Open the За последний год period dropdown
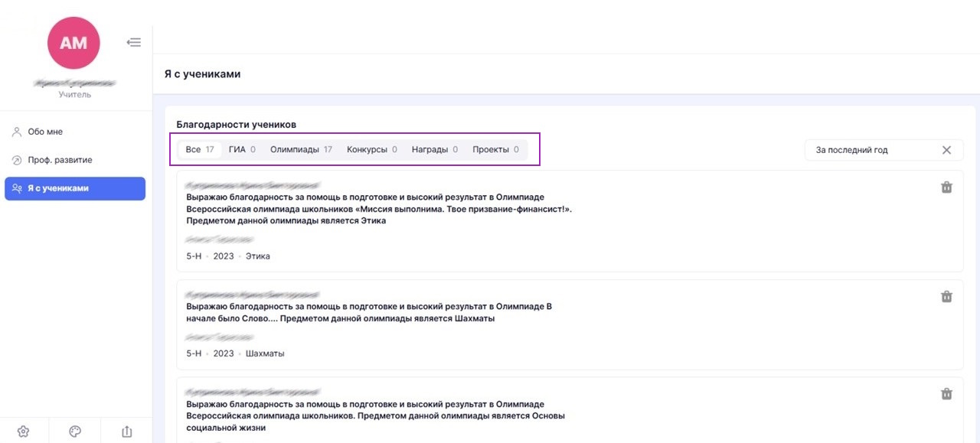Image resolution: width=980 pixels, height=443 pixels. (884, 150)
